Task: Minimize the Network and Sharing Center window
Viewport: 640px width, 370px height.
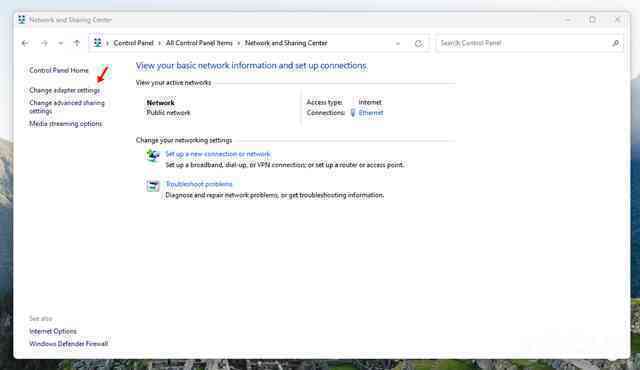Action: point(568,20)
